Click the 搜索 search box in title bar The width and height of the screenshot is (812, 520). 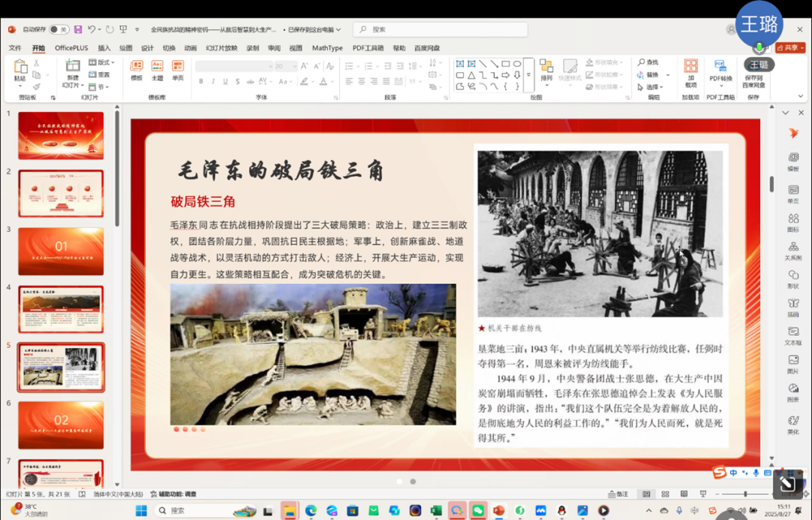point(440,29)
